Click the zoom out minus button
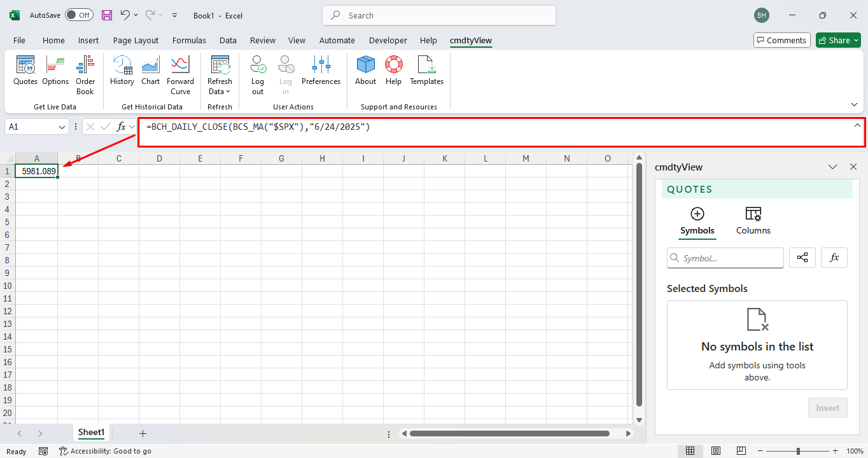 tap(759, 451)
